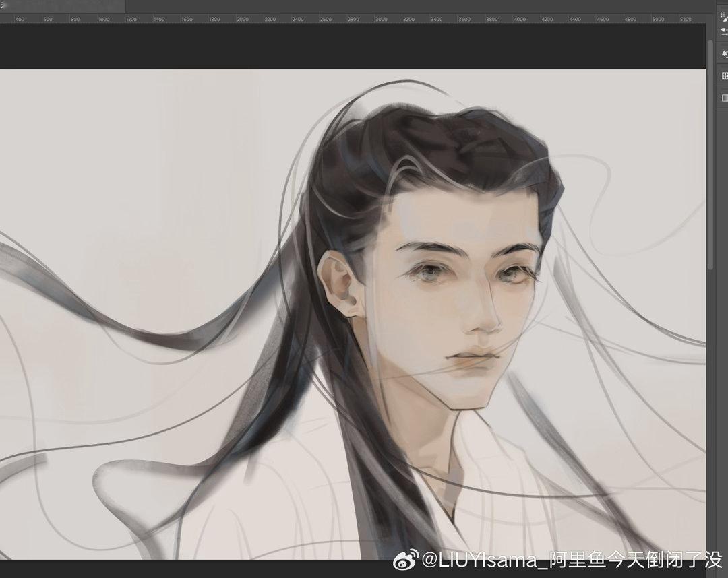Viewport: 728px width, 578px height.
Task: Open the Brushes panel icon
Action: [724, 17]
